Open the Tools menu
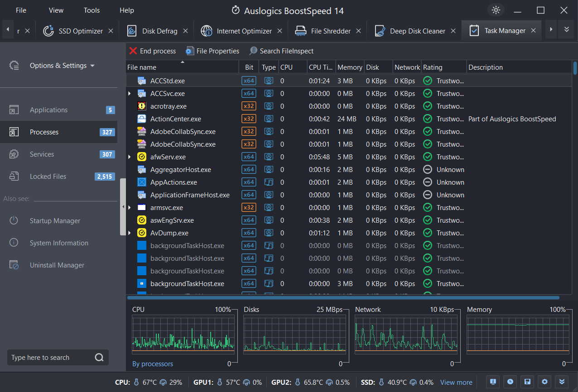This screenshot has width=578, height=392. pyautogui.click(x=92, y=10)
